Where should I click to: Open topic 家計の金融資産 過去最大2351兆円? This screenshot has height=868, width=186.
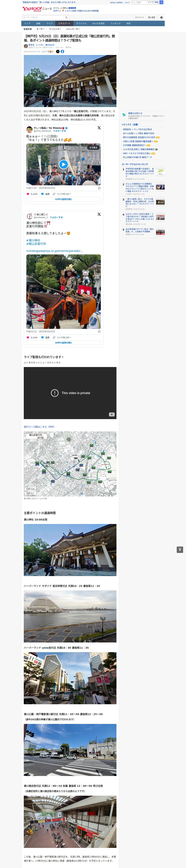coord(139,137)
